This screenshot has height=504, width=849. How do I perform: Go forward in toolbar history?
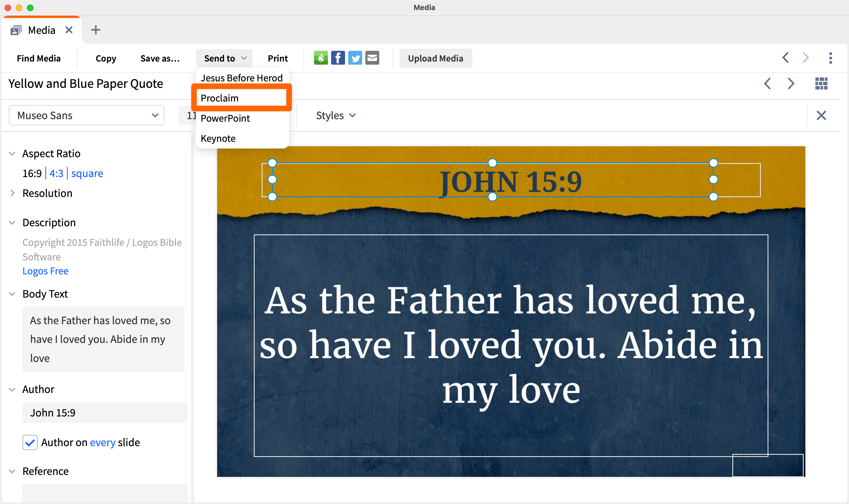coord(806,58)
